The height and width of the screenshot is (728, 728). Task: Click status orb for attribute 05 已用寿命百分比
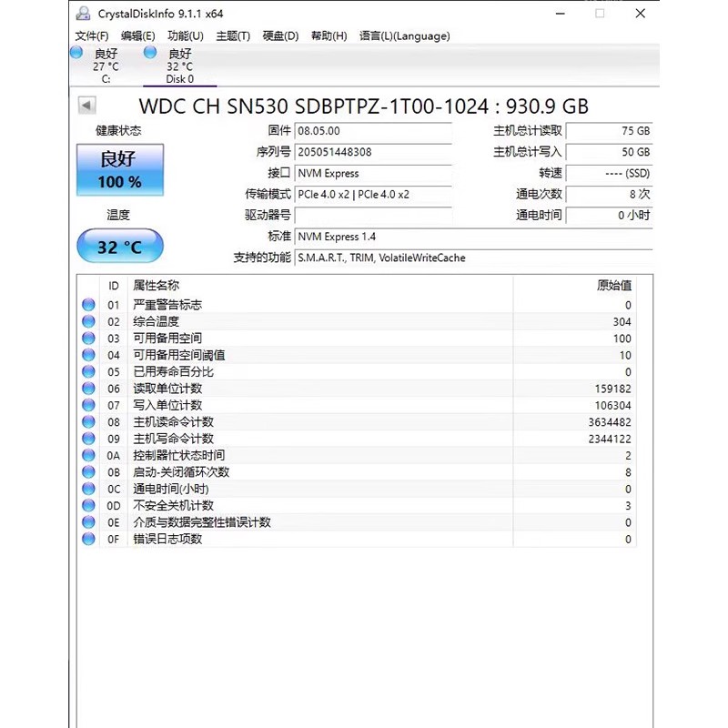[x=88, y=371]
